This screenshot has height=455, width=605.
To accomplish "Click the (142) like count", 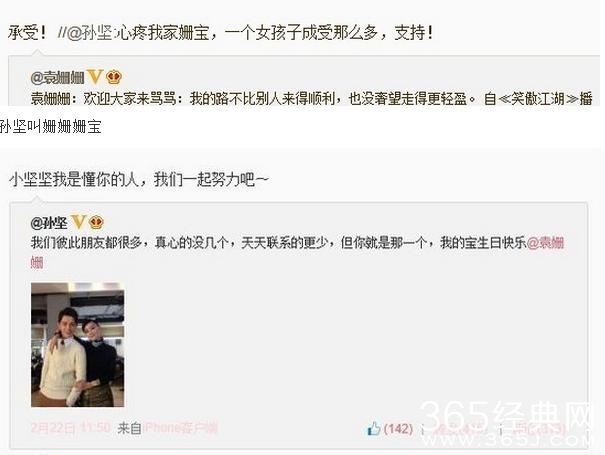I will pyautogui.click(x=398, y=428).
